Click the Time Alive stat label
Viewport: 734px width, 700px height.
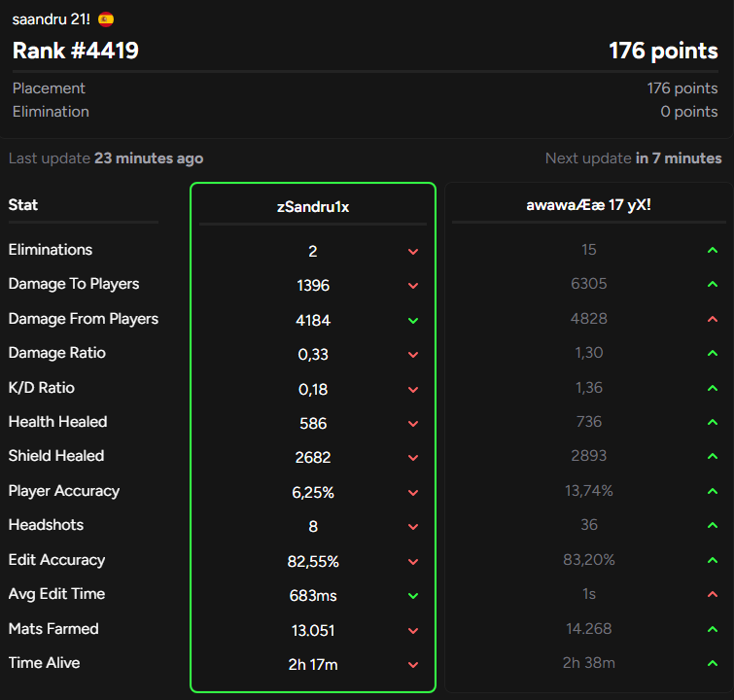(44, 663)
